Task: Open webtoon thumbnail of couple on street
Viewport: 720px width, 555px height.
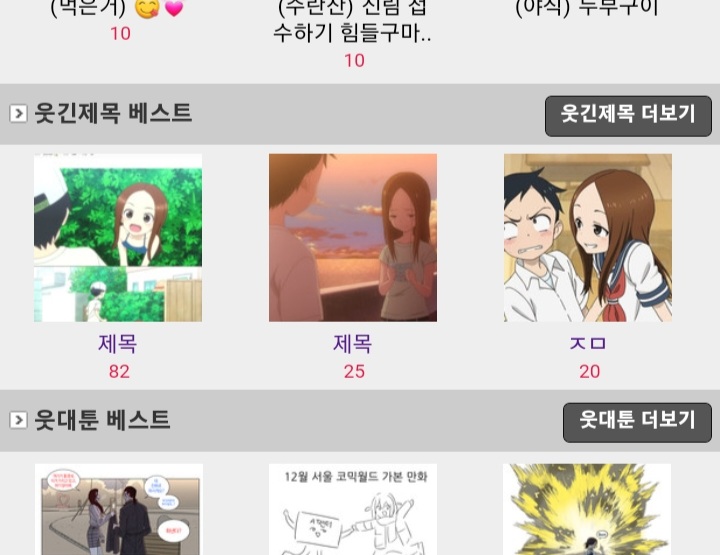Action: 119,509
